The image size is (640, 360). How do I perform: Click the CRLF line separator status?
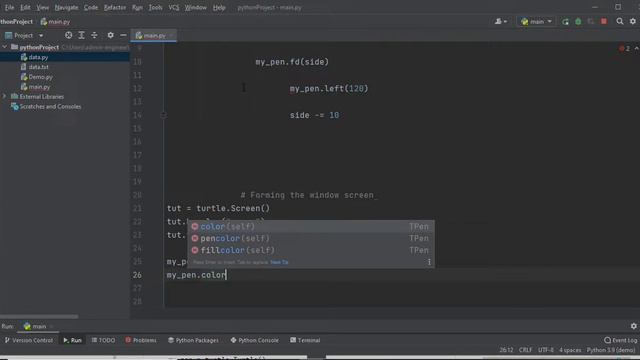[525, 350]
